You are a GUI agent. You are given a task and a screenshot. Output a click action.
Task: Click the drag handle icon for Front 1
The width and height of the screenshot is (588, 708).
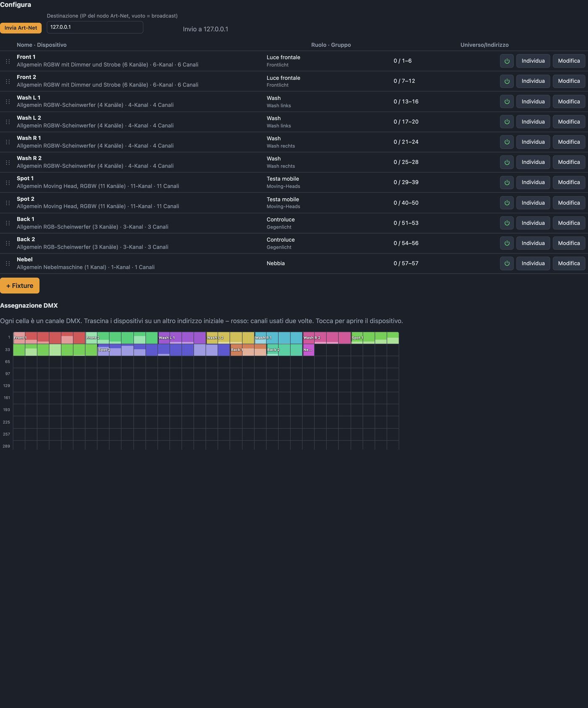coord(8,61)
